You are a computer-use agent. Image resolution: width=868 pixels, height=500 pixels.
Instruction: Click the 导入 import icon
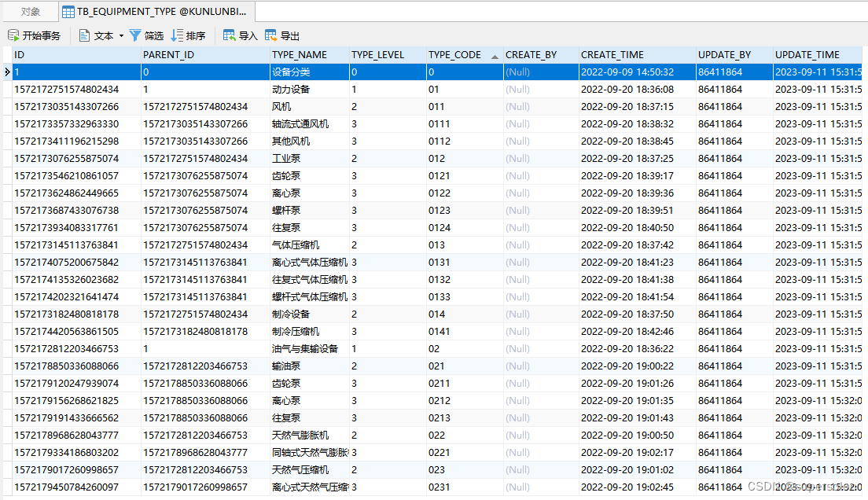point(237,35)
